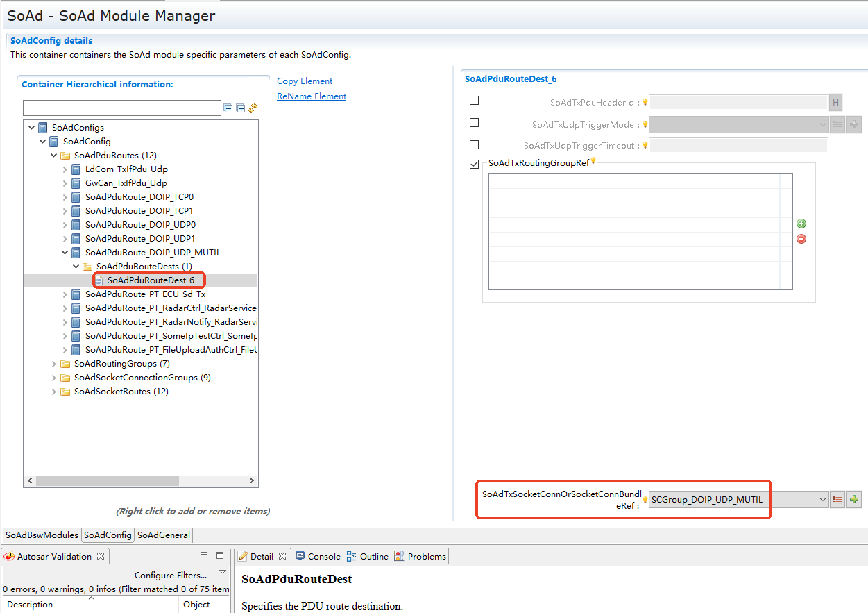Viewport: 868px width, 613px height.
Task: Click the collapse-all tree icon
Action: point(228,108)
